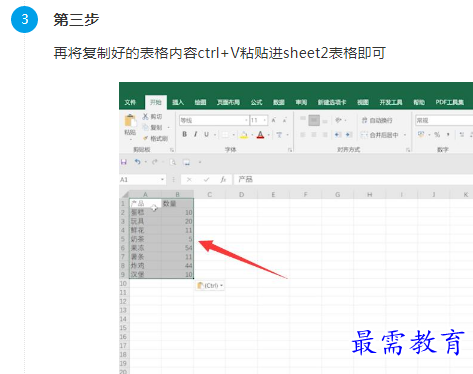Switch to the Formulas (公式) tab
This screenshot has width=473, height=374.
[257, 102]
